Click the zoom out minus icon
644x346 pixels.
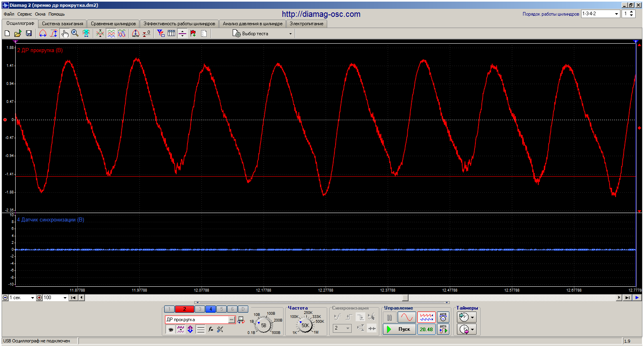click(x=5, y=298)
